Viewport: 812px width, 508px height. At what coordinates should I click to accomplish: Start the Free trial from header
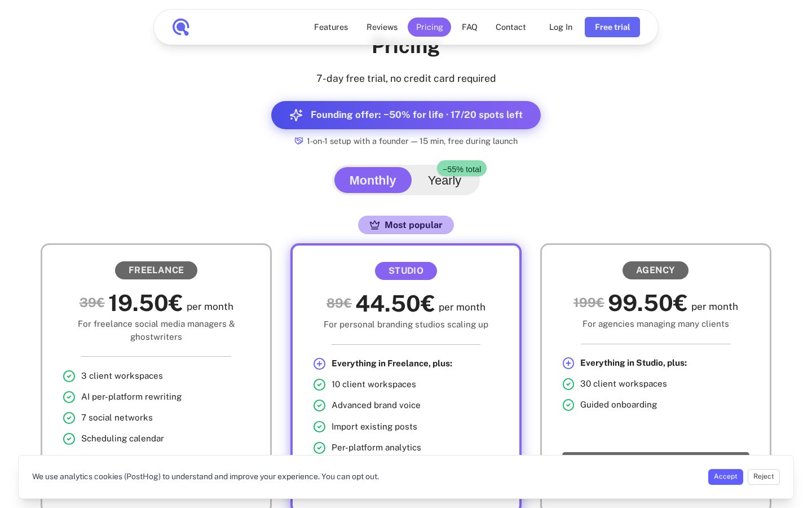tap(612, 27)
